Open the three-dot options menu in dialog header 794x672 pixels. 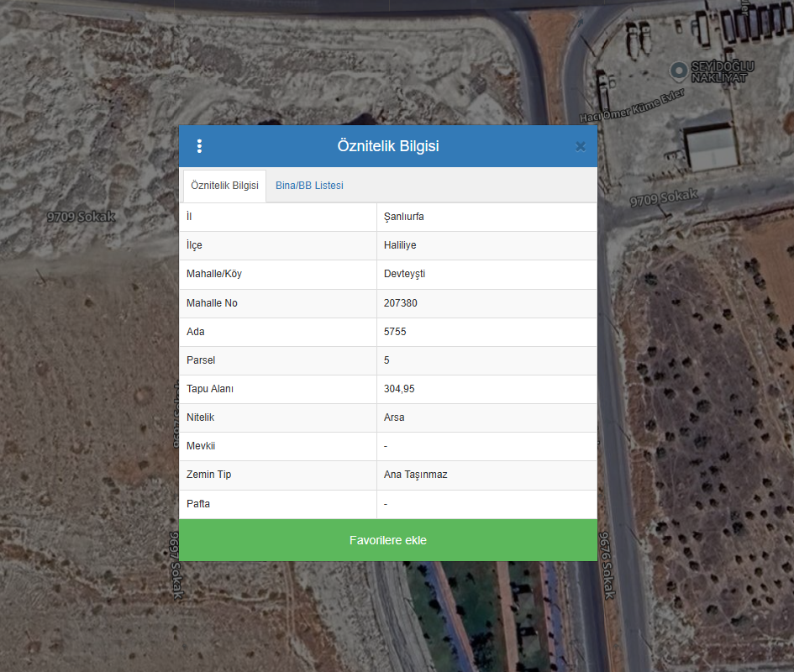[199, 146]
